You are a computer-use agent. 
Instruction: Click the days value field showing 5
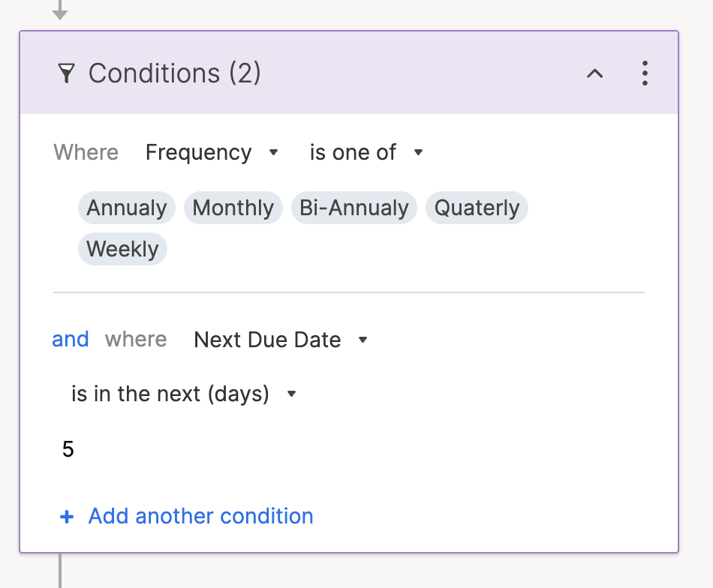pyautogui.click(x=68, y=449)
